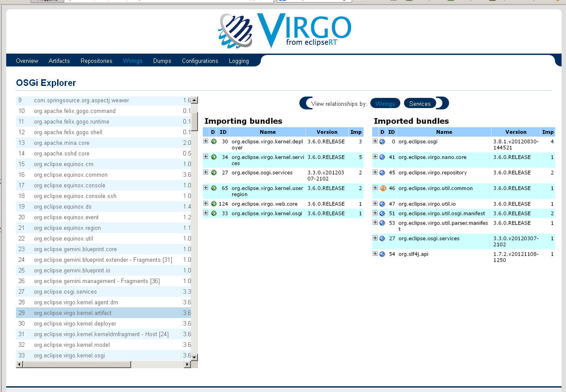Open the Logging tab
The image size is (566, 392).
239,61
